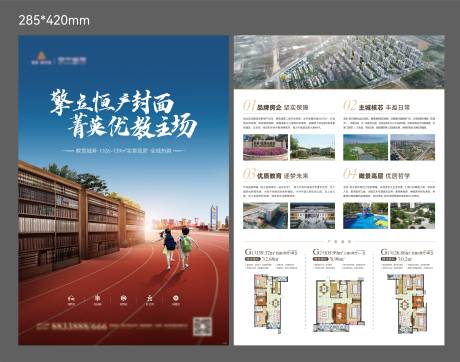Click the middle white selling-point icon on the track
The image size is (460, 362).
click(x=123, y=300)
